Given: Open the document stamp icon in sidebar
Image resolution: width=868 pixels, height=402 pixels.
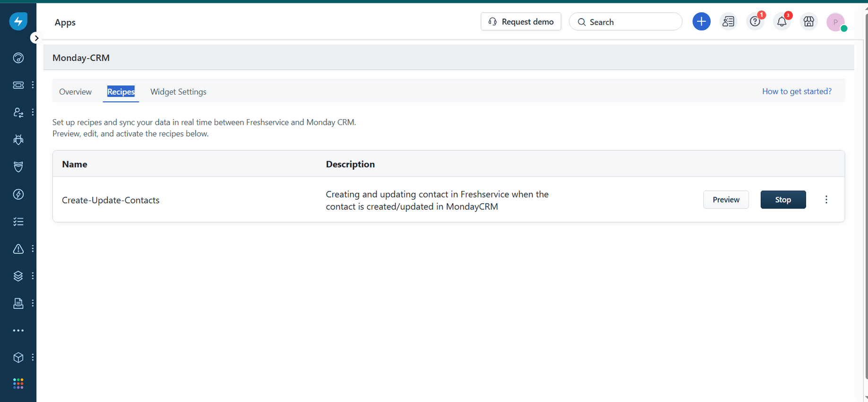Looking at the screenshot, I should pos(18,303).
